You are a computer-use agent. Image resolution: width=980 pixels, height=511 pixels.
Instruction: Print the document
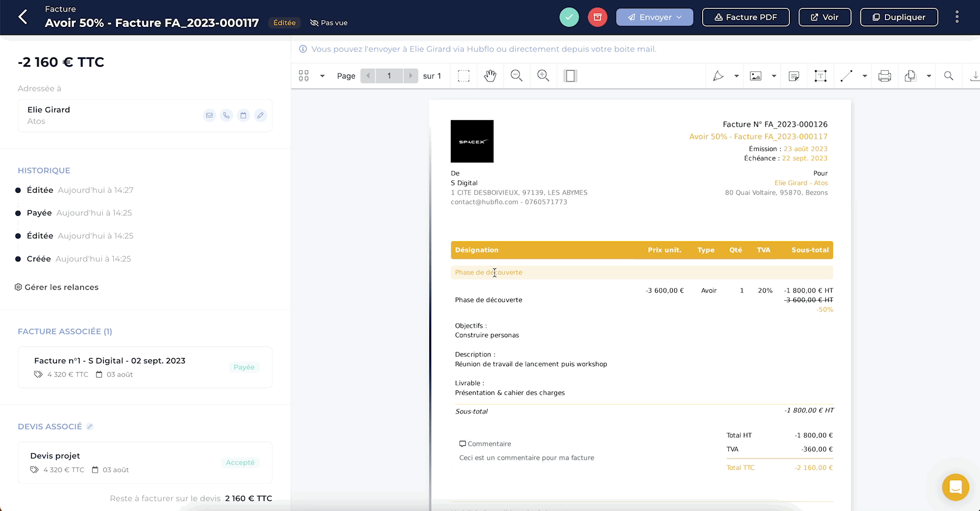[884, 76]
